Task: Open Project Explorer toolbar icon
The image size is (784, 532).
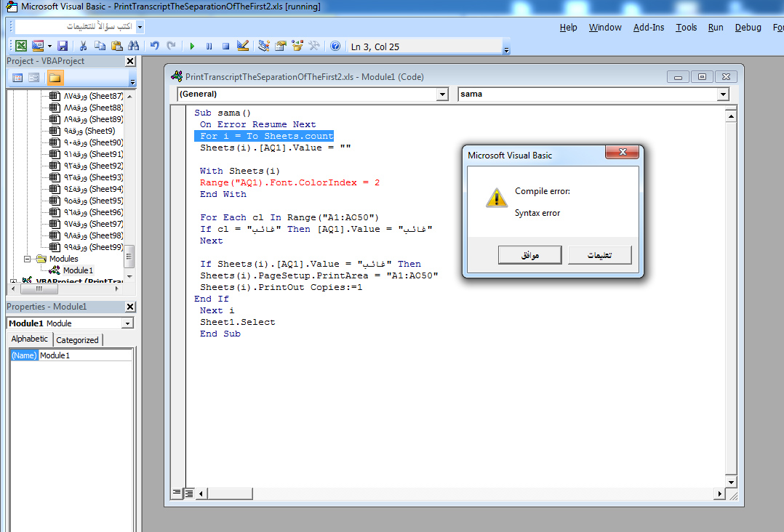Action: (263, 46)
